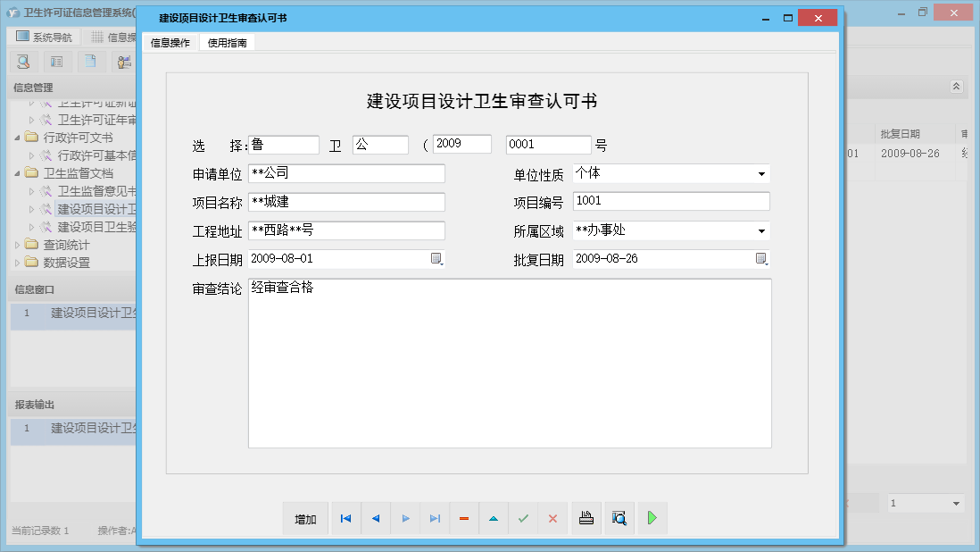Image resolution: width=980 pixels, height=552 pixels.
Task: Click the red minus delete-record icon
Action: (x=464, y=519)
